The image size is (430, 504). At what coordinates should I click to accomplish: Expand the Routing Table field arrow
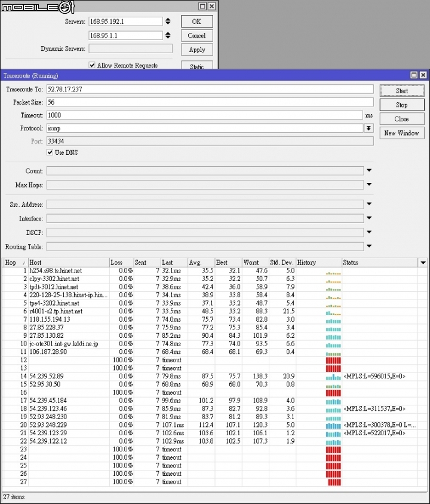pos(369,246)
